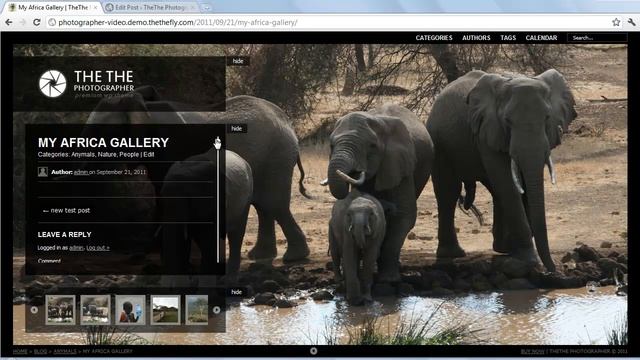This screenshot has width=640, height=360.
Task: Show previous thumbnails with left carousel arrow
Action: (x=34, y=310)
